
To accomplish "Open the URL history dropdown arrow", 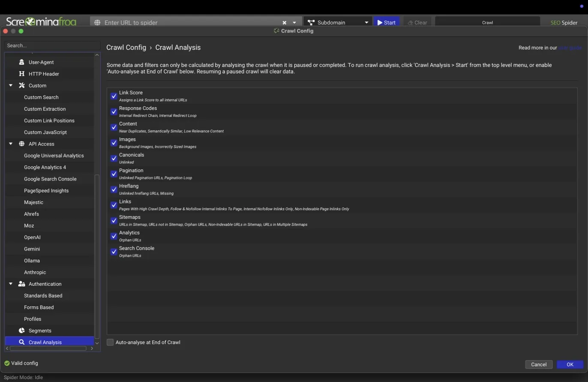I will [294, 23].
